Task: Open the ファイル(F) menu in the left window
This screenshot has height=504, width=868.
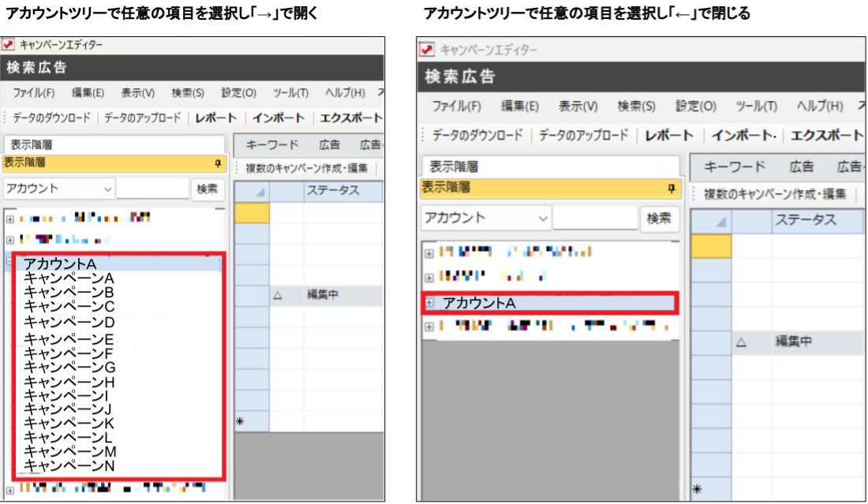Action: (x=33, y=92)
